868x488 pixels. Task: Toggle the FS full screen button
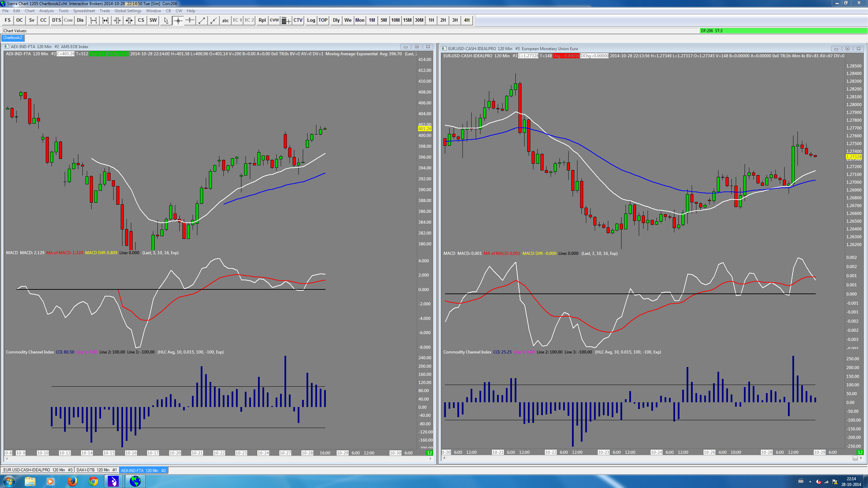(x=7, y=20)
